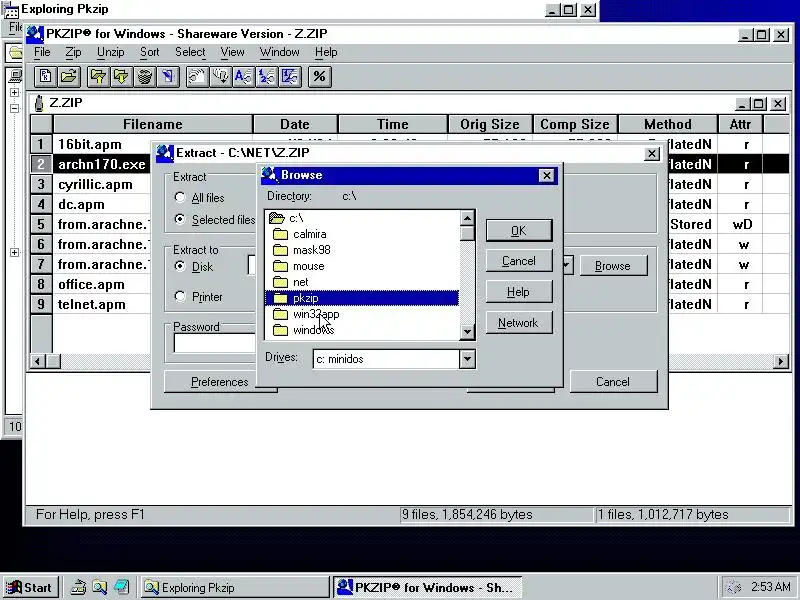Click the Unselect files hand toolbar icon
Viewport: 800px width, 600px height.
[x=220, y=77]
